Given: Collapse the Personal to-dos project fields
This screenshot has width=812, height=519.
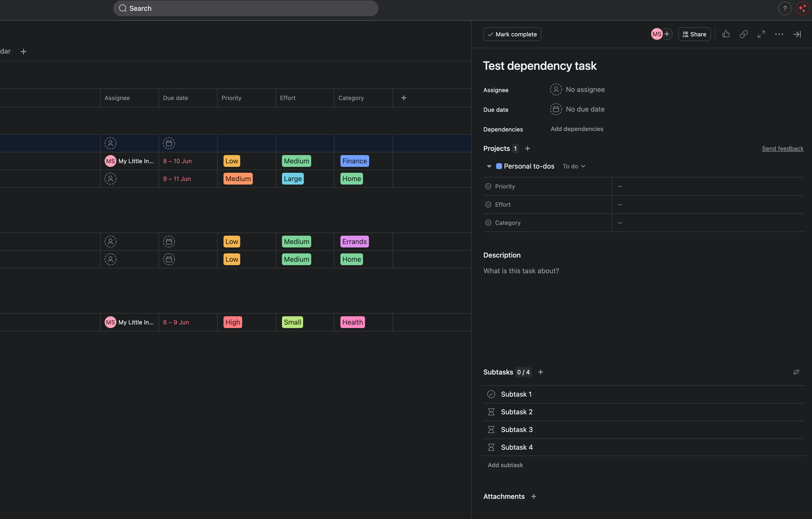Looking at the screenshot, I should click(x=489, y=166).
